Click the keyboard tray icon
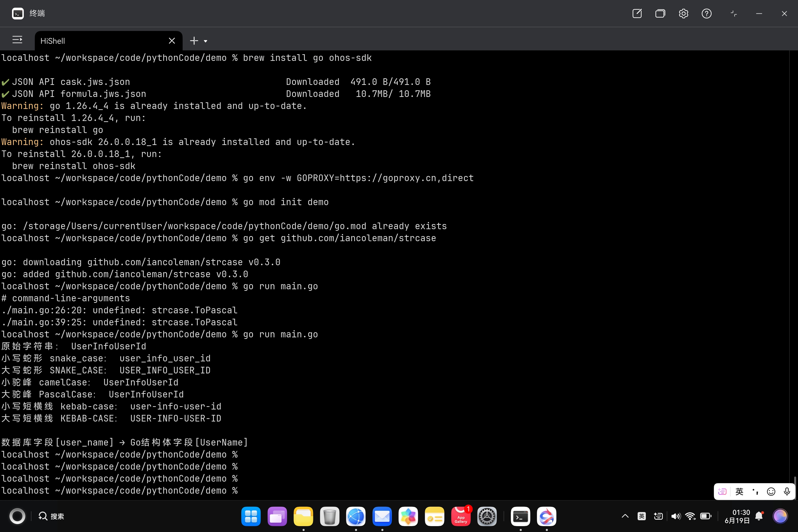798x532 pixels. 658,516
